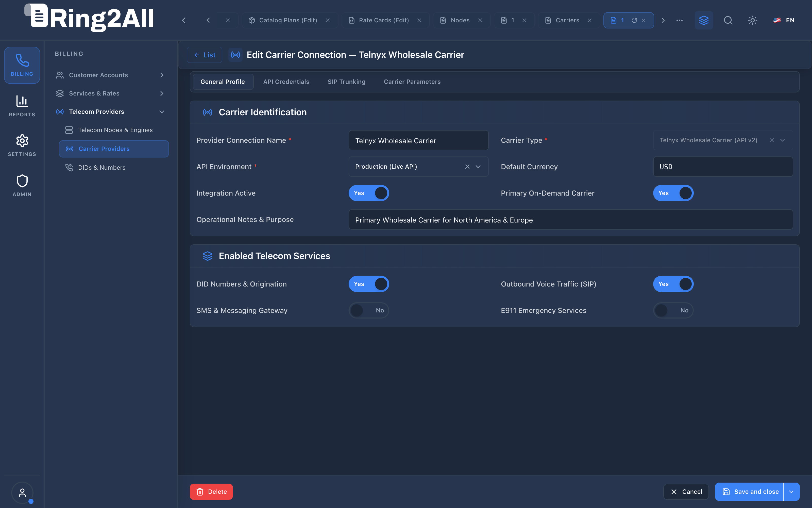Enable E911 Emergency Services
The width and height of the screenshot is (812, 508).
coord(673,310)
